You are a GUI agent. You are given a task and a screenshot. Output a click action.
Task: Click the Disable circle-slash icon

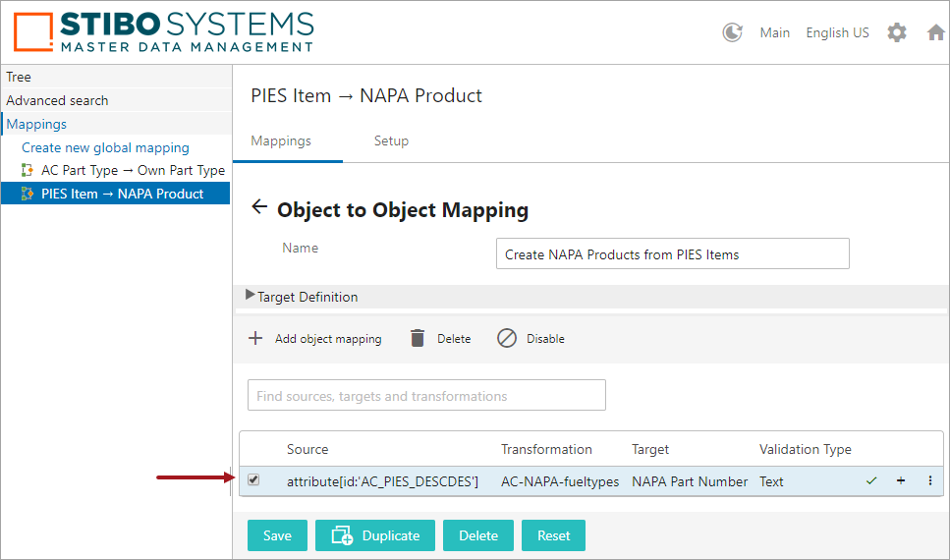click(507, 338)
